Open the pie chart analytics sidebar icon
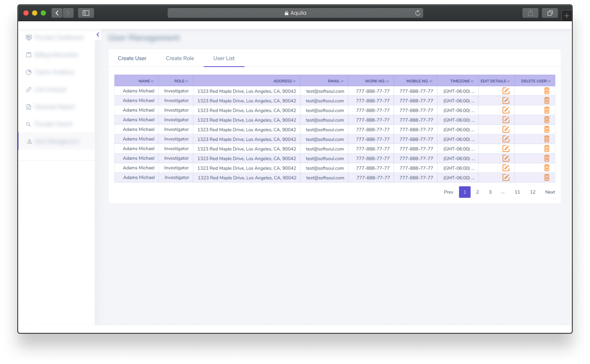 point(29,72)
